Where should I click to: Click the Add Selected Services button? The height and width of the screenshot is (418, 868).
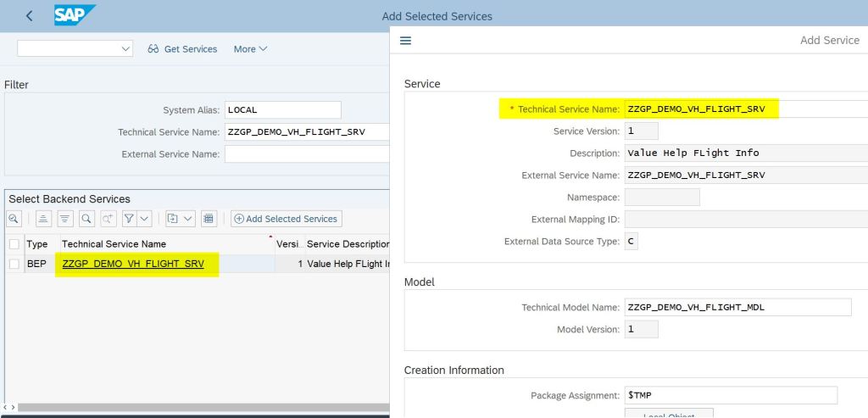(286, 219)
